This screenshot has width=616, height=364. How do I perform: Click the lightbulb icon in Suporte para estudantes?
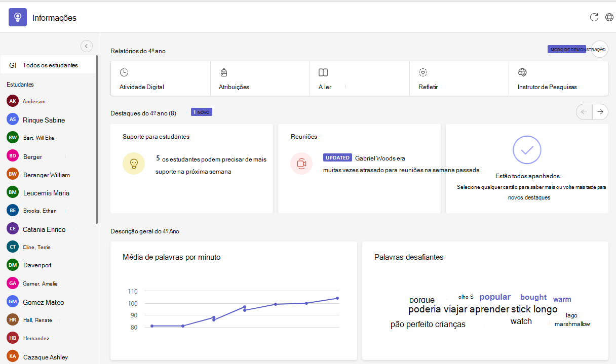pos(134,164)
